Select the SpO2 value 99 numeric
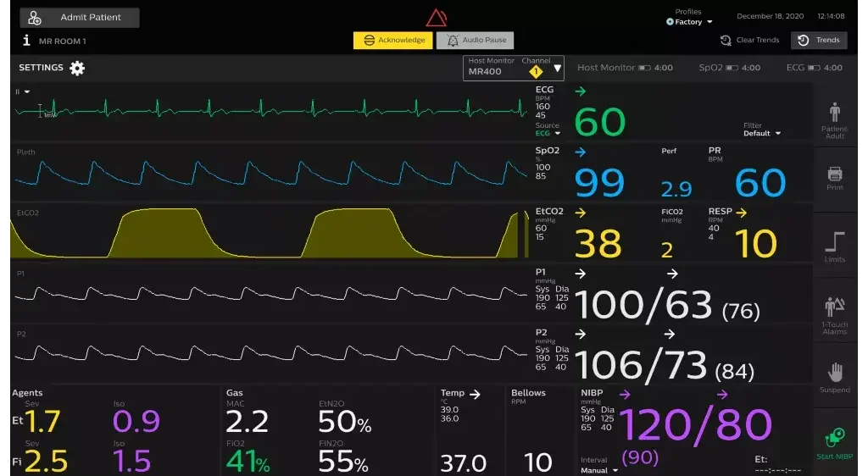868x476 pixels. (599, 182)
